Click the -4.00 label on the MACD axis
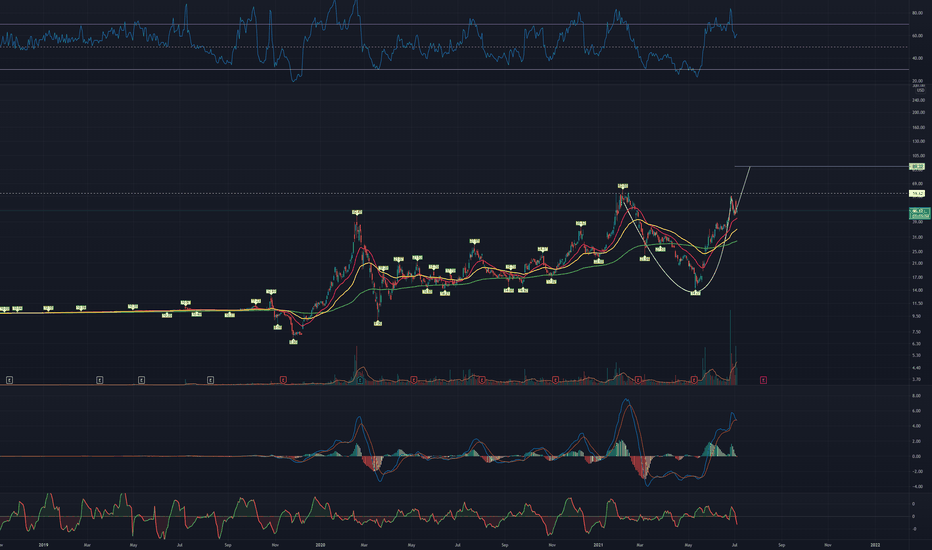Screen dimensions: 932x550 pos(916,486)
